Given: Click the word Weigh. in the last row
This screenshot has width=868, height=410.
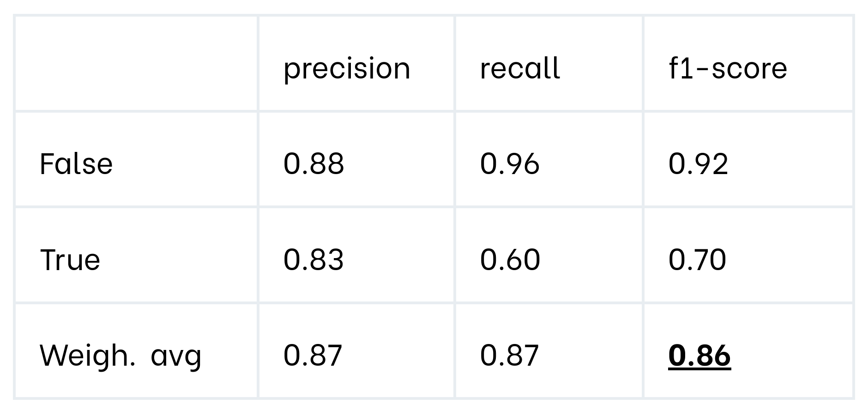Looking at the screenshot, I should 87,356.
